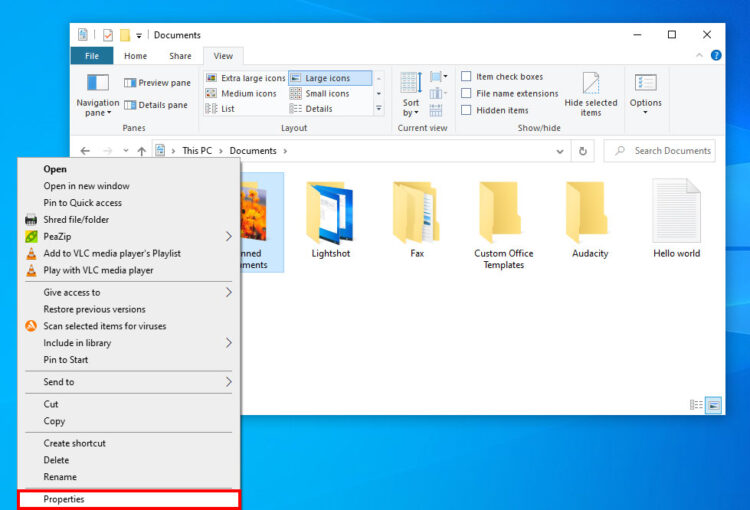Toggle File name extensions checkbox
The width and height of the screenshot is (750, 510).
[466, 94]
